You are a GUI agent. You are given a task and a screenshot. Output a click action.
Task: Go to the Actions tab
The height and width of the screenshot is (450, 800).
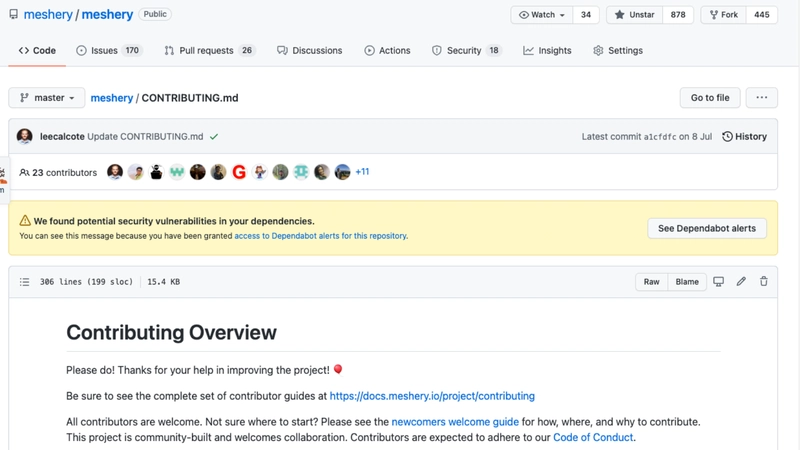click(x=387, y=51)
